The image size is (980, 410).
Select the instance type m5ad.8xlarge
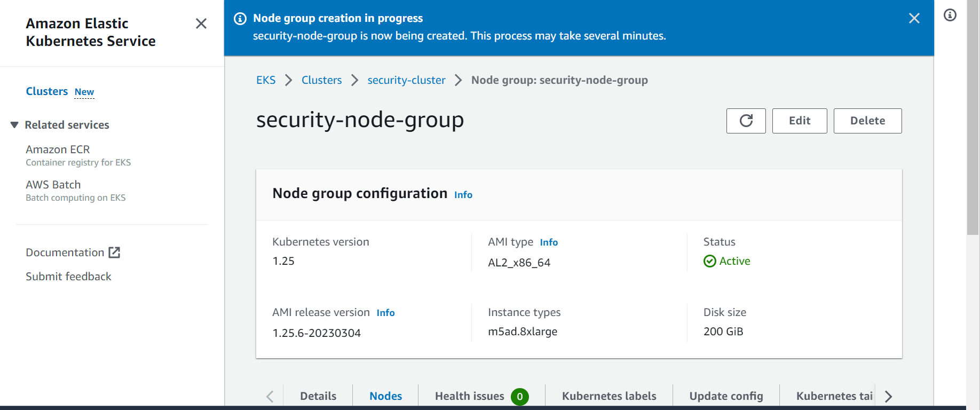coord(523,332)
